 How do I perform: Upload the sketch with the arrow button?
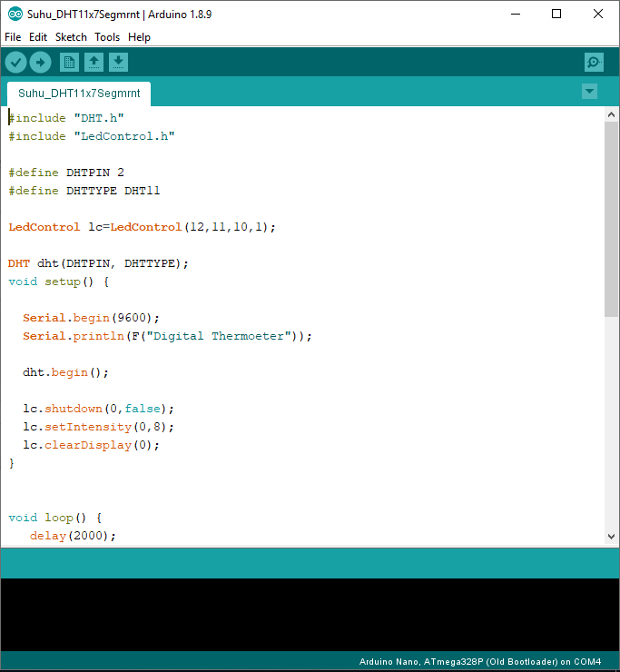pyautogui.click(x=40, y=63)
